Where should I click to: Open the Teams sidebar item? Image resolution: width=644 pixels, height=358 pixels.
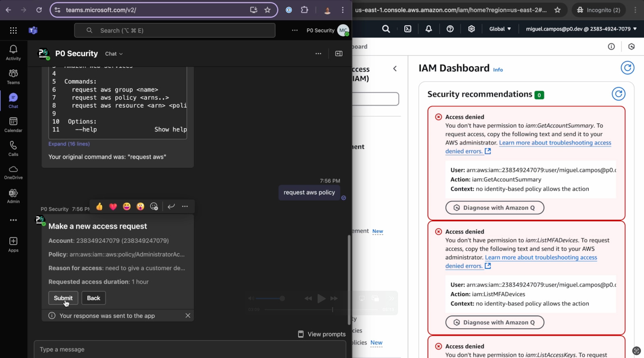[x=13, y=76]
